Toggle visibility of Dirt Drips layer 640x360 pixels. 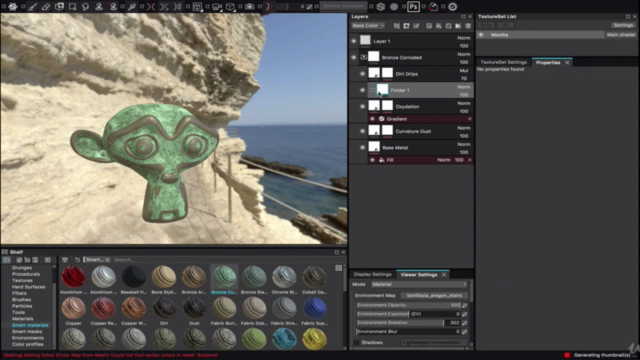coord(362,74)
